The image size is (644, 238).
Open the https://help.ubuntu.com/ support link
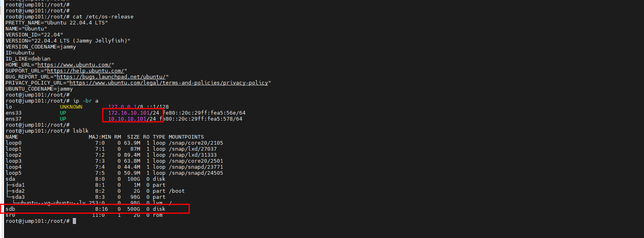(86, 71)
